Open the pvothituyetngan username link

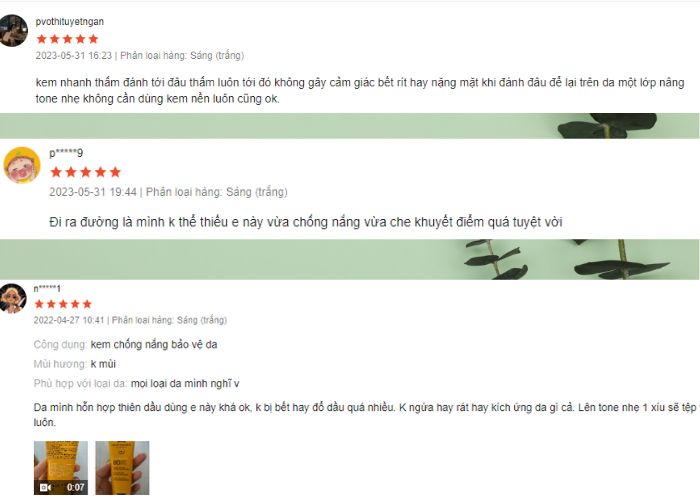tap(70, 21)
